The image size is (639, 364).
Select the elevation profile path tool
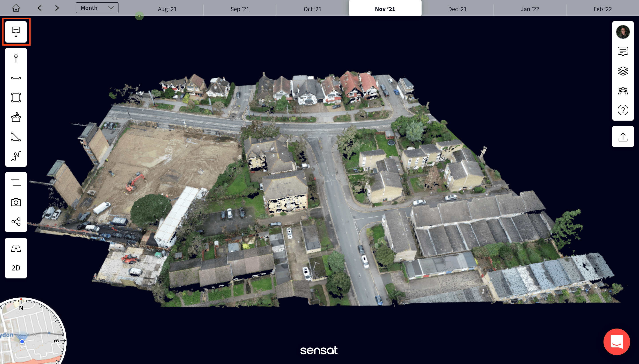click(x=16, y=156)
